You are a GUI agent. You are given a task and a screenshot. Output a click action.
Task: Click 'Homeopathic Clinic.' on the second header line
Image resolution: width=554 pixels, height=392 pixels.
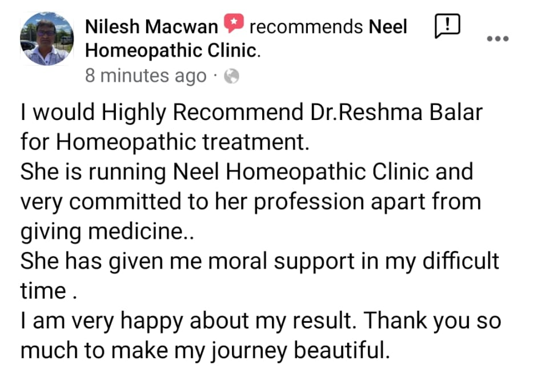(x=172, y=51)
